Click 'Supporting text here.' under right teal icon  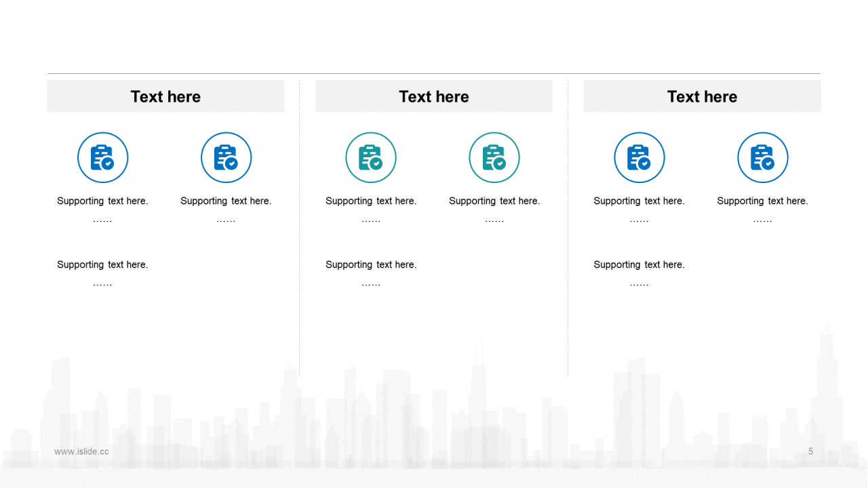494,201
